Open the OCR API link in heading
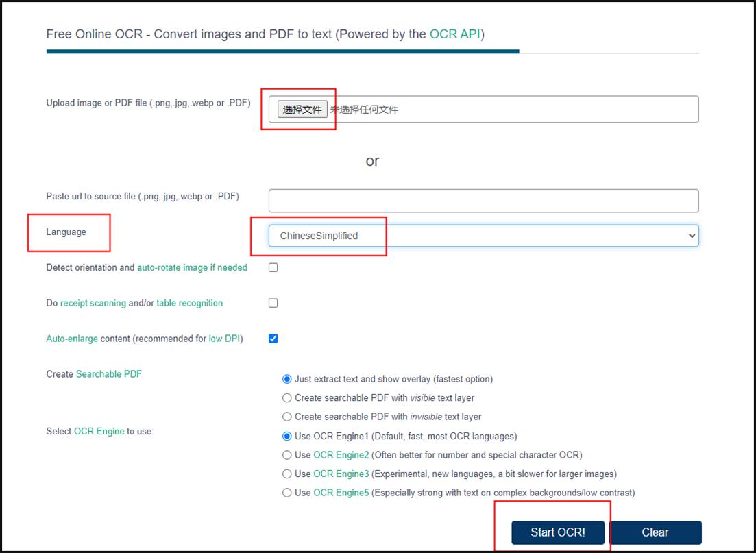The height and width of the screenshot is (553, 756). 455,34
